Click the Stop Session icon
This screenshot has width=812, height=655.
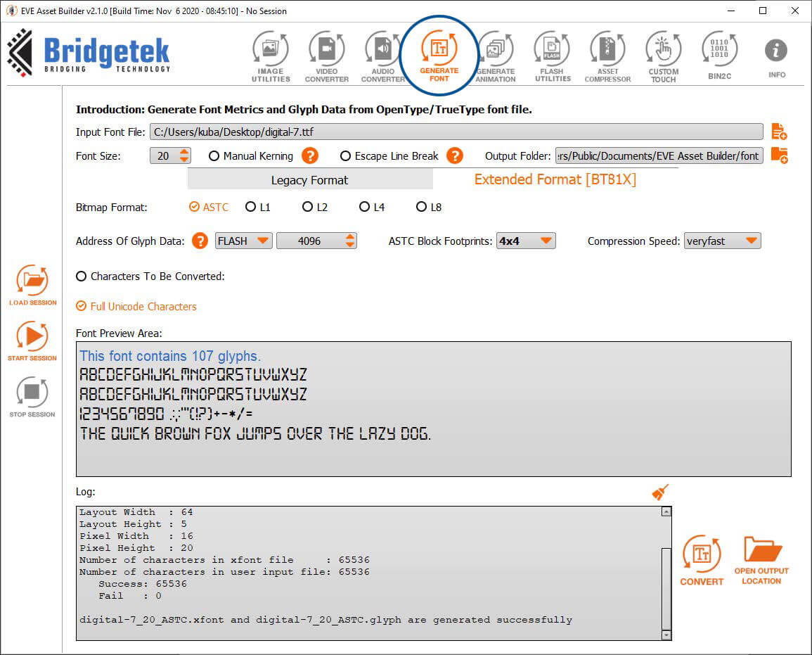(32, 397)
